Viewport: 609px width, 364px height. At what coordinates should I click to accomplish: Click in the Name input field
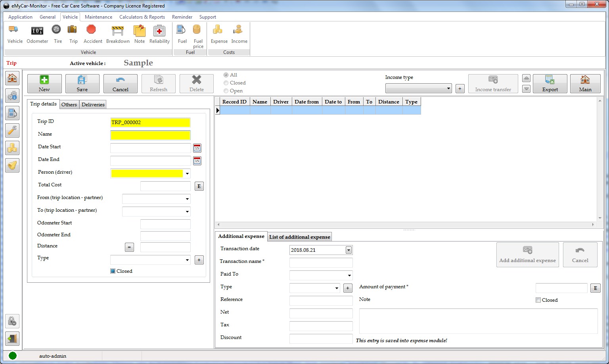pyautogui.click(x=150, y=135)
